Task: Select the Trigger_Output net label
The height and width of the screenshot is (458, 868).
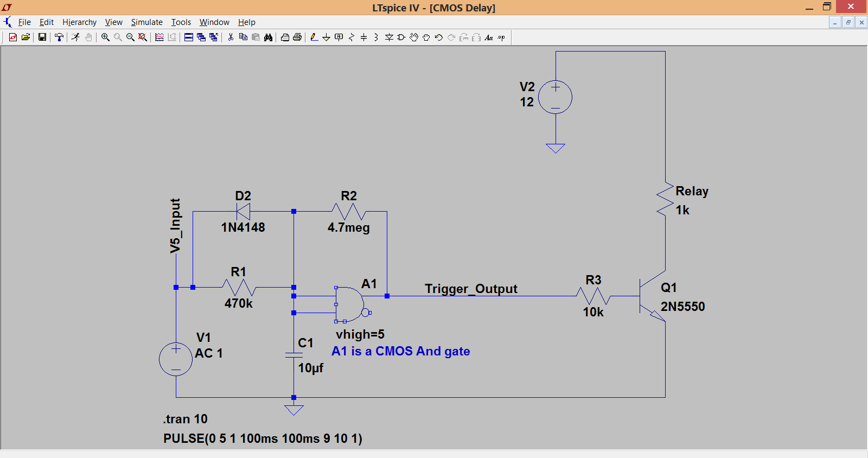Action: click(471, 289)
